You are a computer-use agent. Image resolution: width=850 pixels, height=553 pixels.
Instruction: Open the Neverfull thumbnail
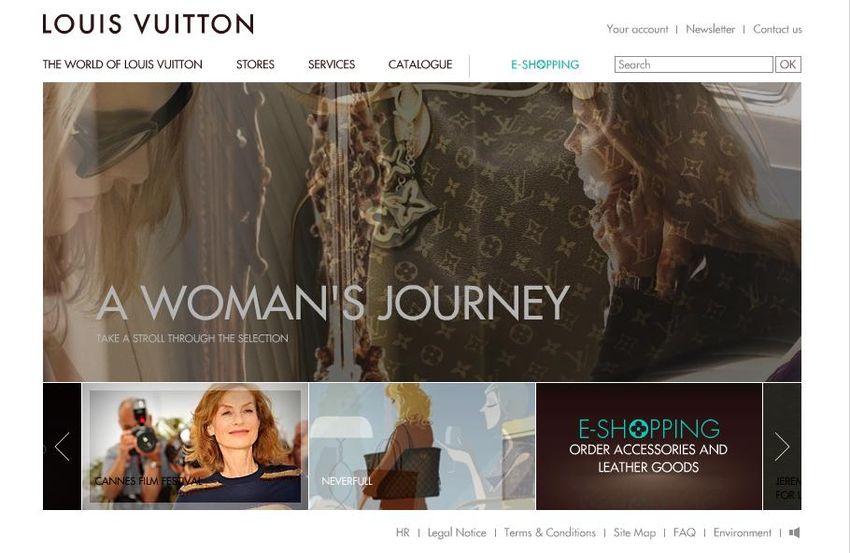click(x=422, y=446)
